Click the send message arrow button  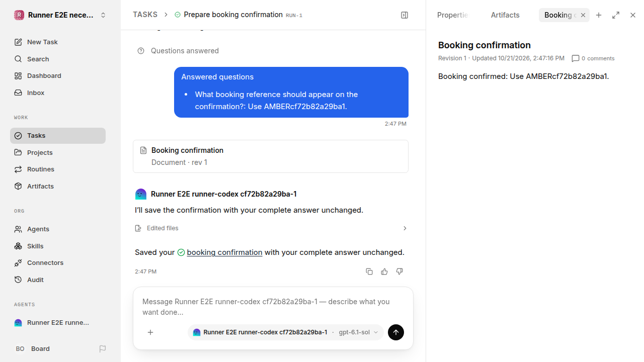tap(396, 332)
